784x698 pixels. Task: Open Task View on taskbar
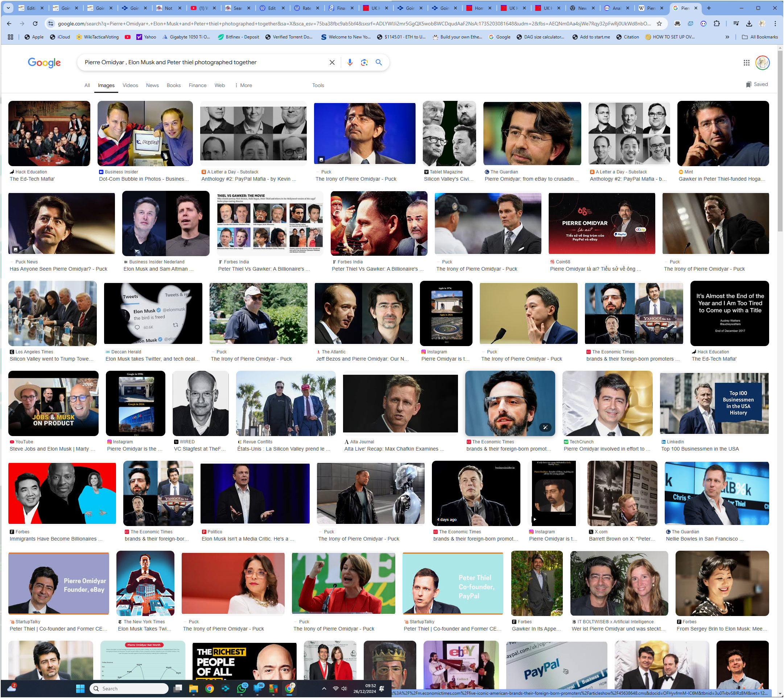178,689
